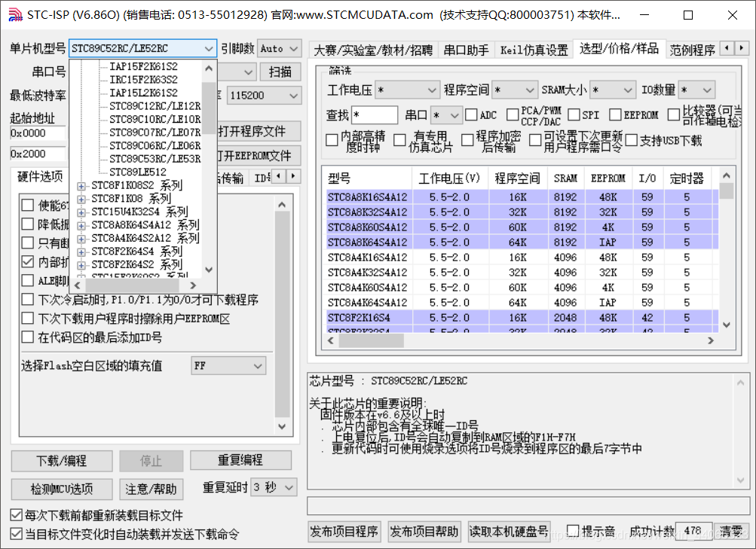Click the 发布项目帮助 button
This screenshot has width=756, height=549.
[x=424, y=532]
